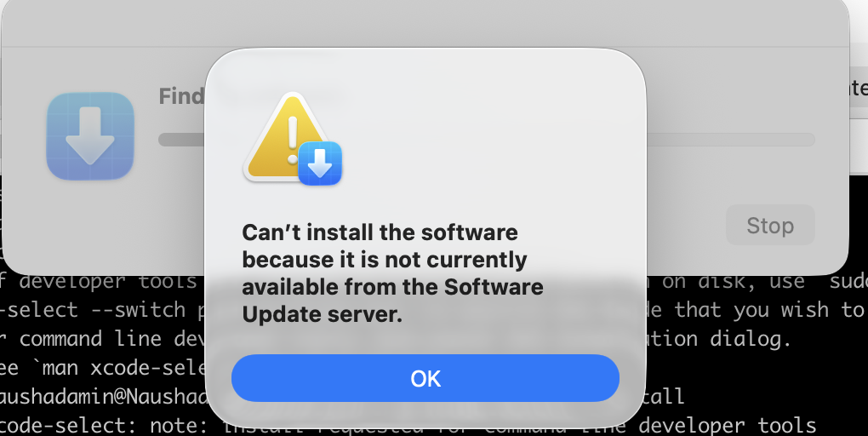Screen dimensions: 868x436
Task: Click the Stop button
Action: [770, 225]
